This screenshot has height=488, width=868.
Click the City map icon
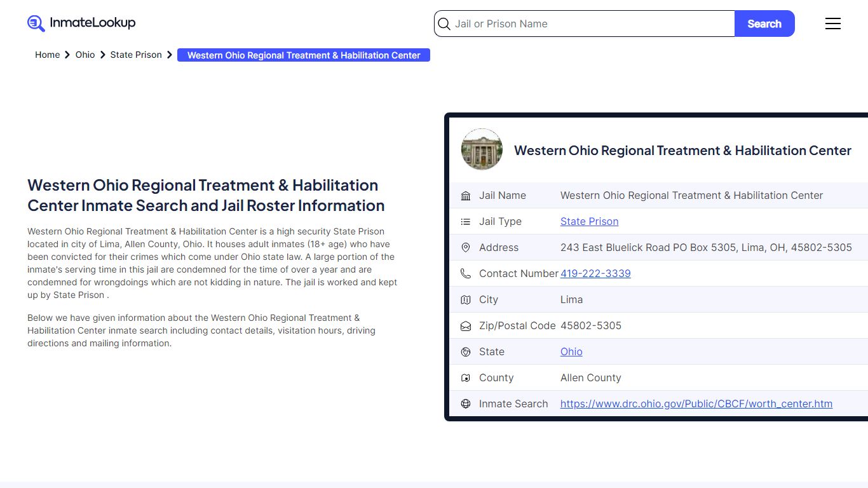[x=466, y=300]
